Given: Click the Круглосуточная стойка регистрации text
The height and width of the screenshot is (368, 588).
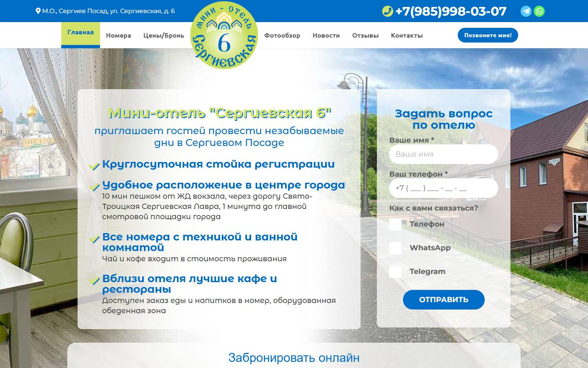Looking at the screenshot, I should click(x=218, y=164).
